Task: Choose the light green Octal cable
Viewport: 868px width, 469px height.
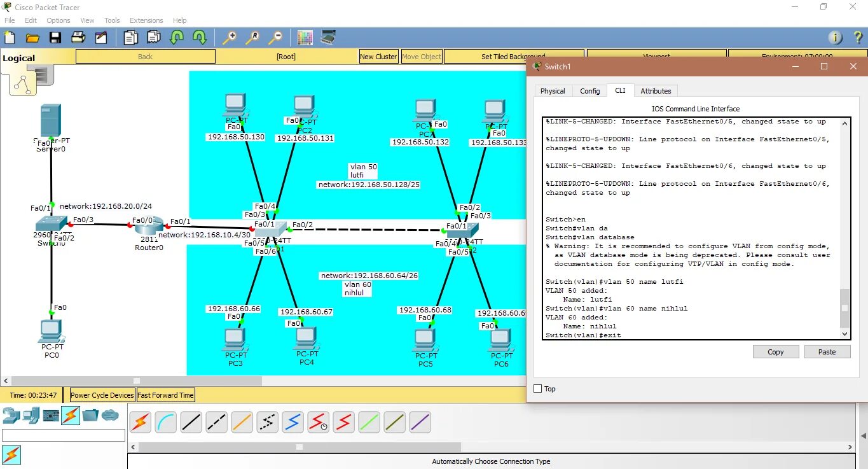Action: click(369, 423)
